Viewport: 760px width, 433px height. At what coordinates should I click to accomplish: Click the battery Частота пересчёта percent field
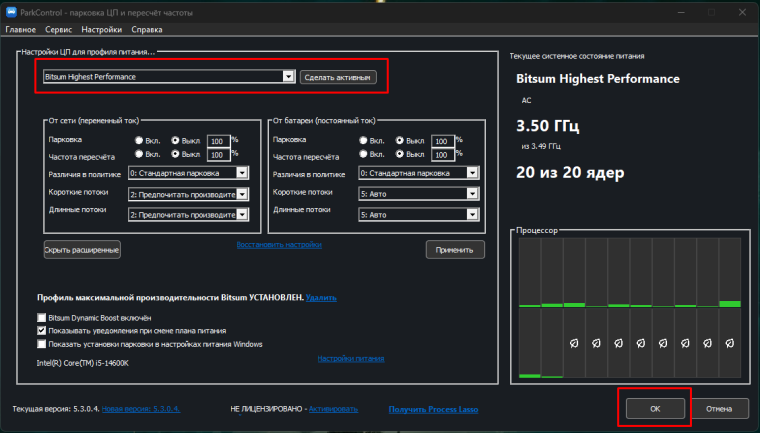pyautogui.click(x=442, y=155)
